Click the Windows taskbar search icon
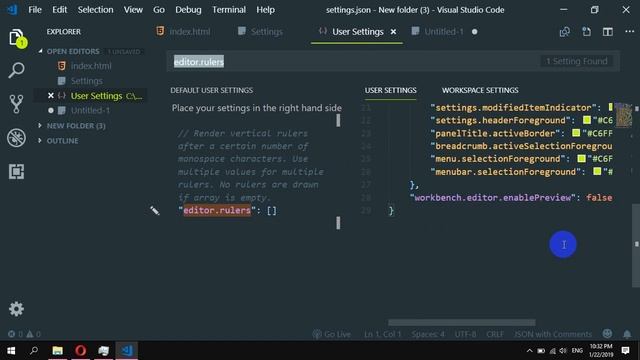The image size is (640, 360). (34, 351)
